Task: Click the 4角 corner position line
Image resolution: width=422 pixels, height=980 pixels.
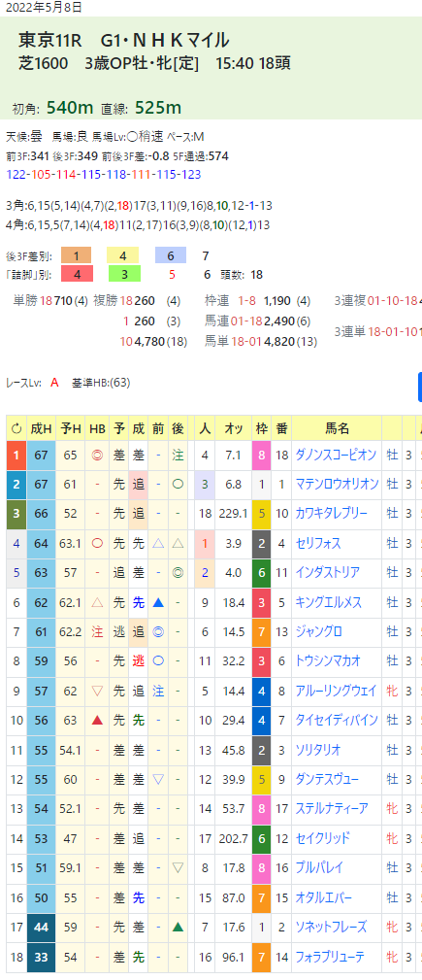Action: (x=138, y=225)
